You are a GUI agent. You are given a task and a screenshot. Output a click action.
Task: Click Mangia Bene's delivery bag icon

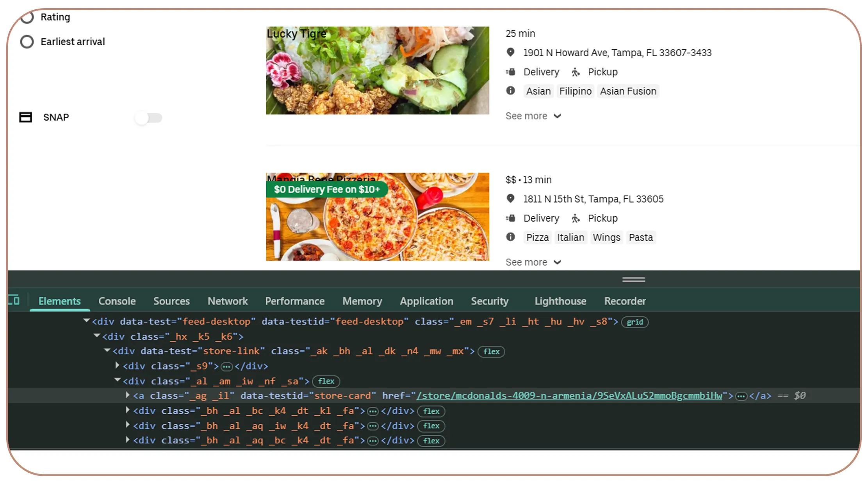pos(510,218)
